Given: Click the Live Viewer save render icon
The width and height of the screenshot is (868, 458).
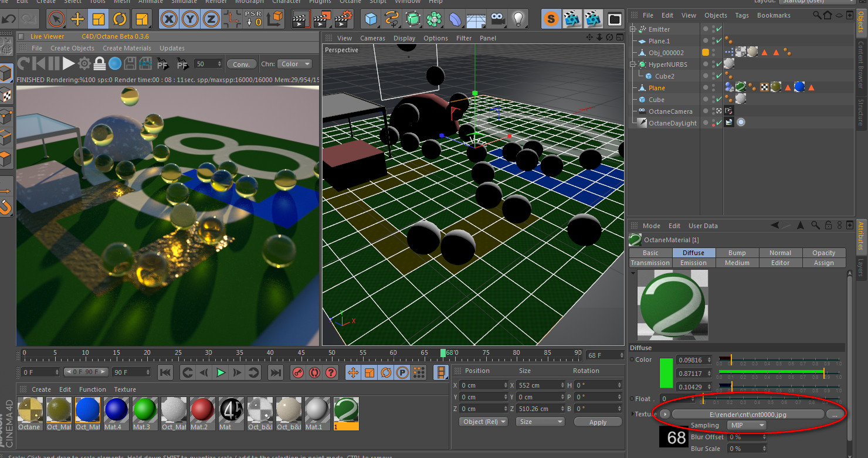Looking at the screenshot, I should pos(130,63).
